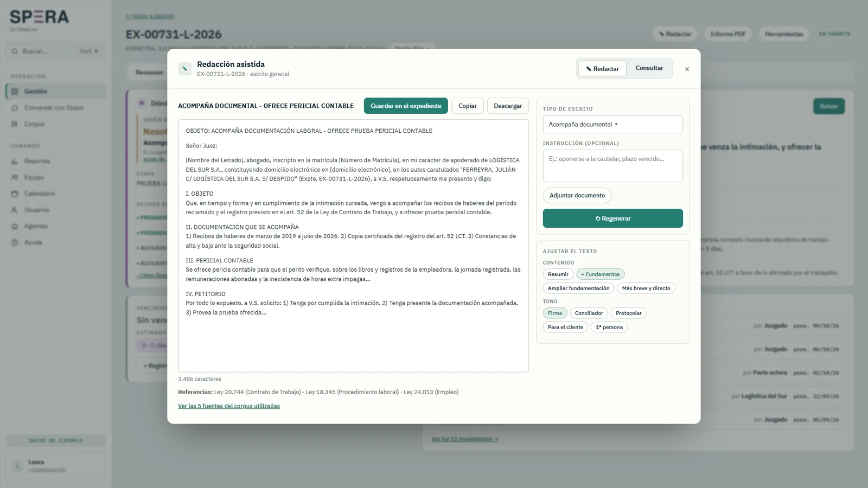Click the pencil icon beside Redacción asistida
The height and width of the screenshot is (488, 868).
[x=184, y=69]
